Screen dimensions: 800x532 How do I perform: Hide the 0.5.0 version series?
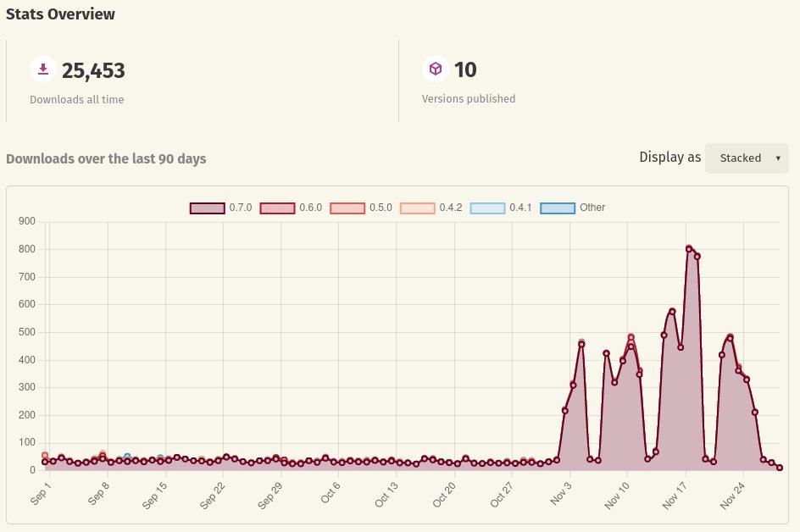pyautogui.click(x=348, y=208)
